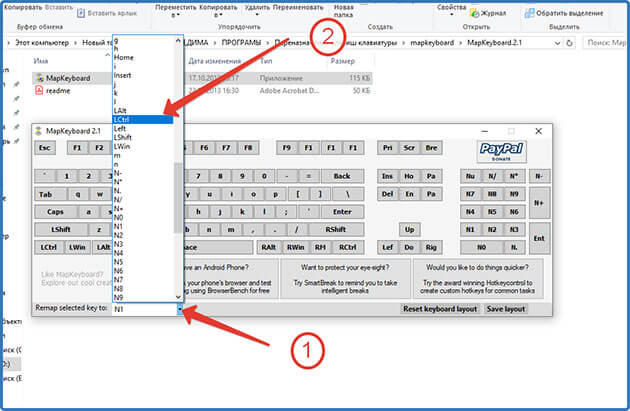Click the dropdown list scroll-down arrow
The width and height of the screenshot is (630, 411).
pos(178,297)
